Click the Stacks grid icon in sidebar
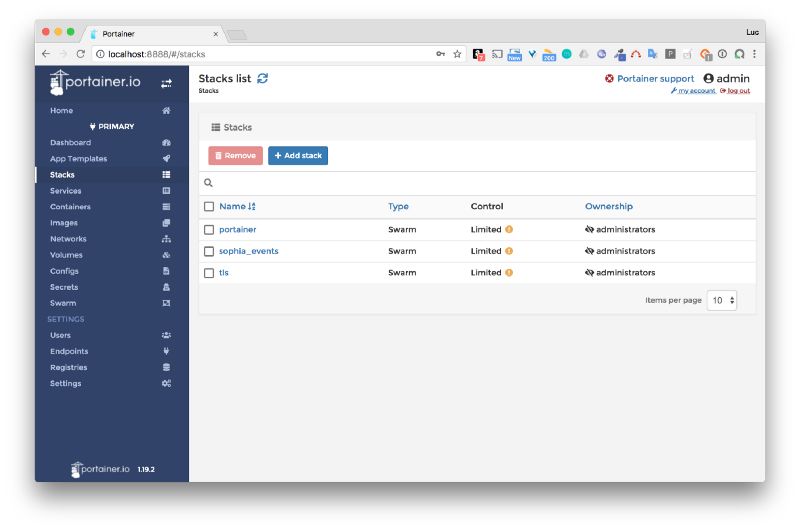The height and width of the screenshot is (531, 800). (166, 174)
